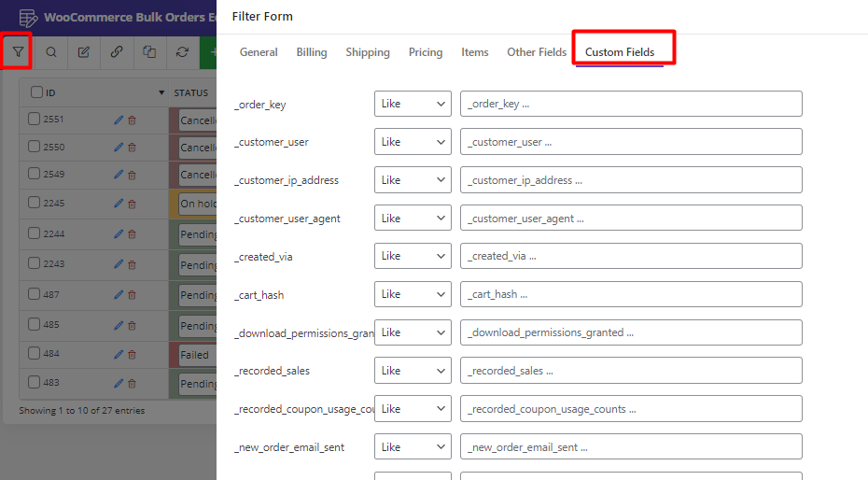Delete order 2243 with trash icon

click(132, 264)
